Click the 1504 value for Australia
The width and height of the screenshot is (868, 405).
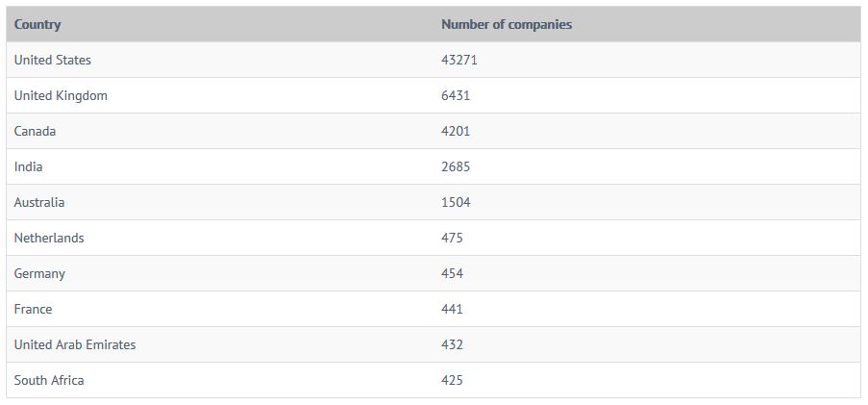tap(456, 202)
